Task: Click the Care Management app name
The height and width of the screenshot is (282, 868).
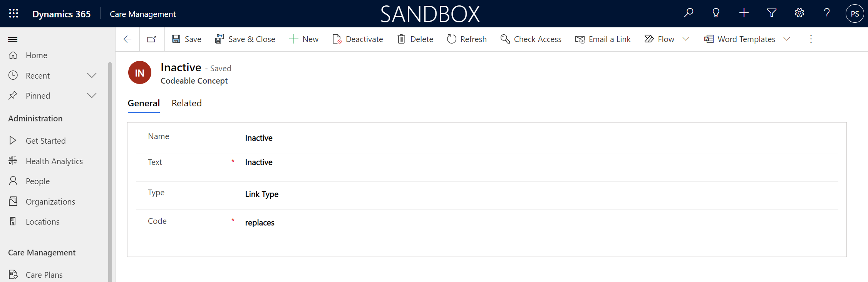Action: pos(143,14)
